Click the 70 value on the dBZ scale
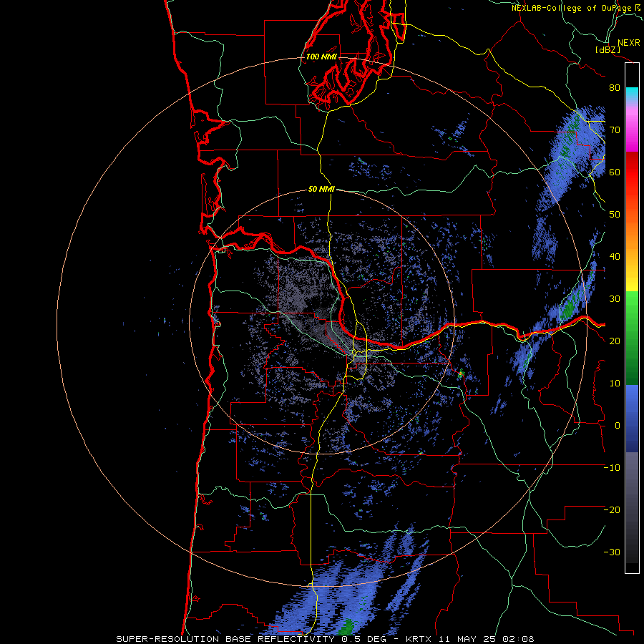The width and height of the screenshot is (644, 644). pyautogui.click(x=615, y=130)
